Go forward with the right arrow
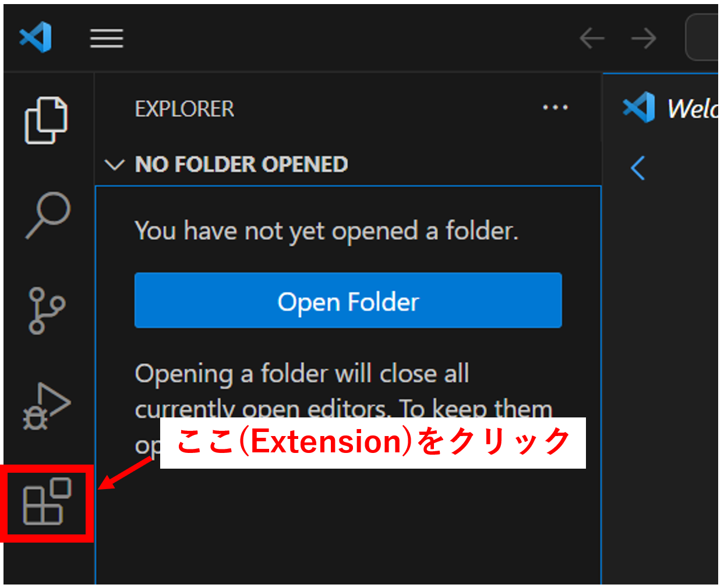This screenshot has width=724, height=588. [644, 38]
